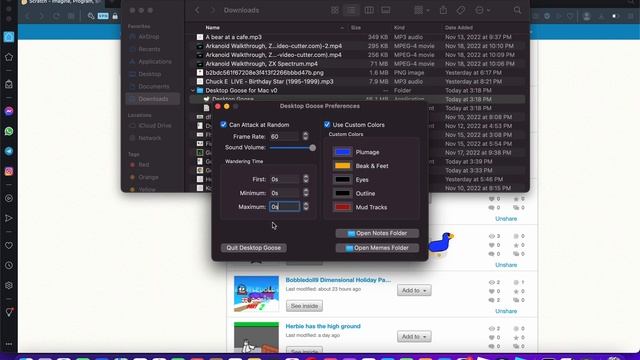Viewport: 640px width, 360px height.
Task: Open Herbie has the high ground link
Action: 323,326
